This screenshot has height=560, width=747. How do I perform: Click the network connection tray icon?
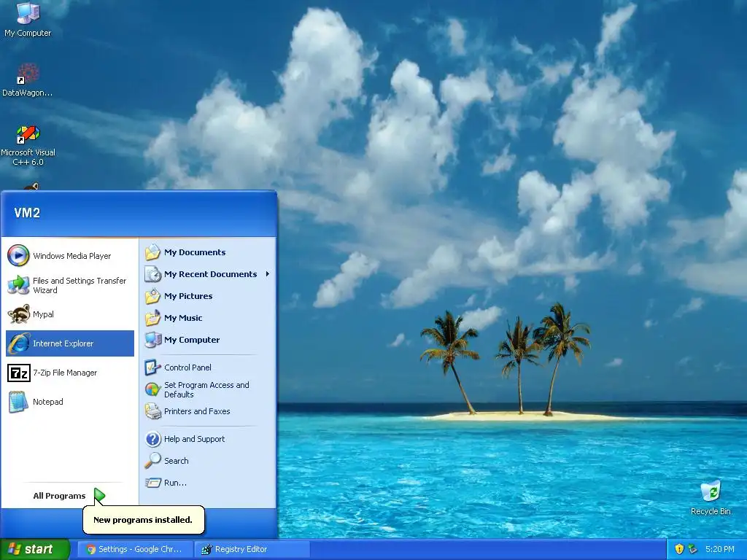(x=693, y=549)
